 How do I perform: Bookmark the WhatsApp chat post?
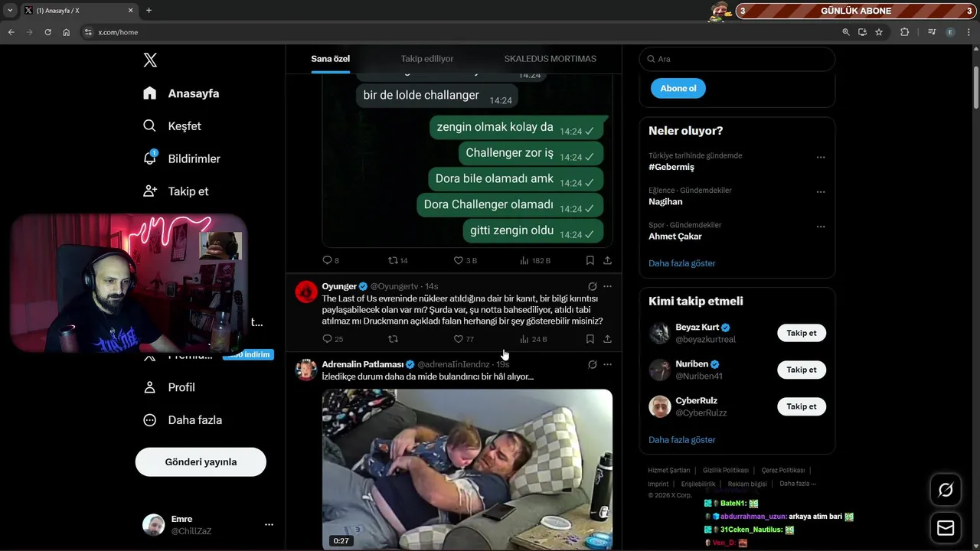click(590, 260)
